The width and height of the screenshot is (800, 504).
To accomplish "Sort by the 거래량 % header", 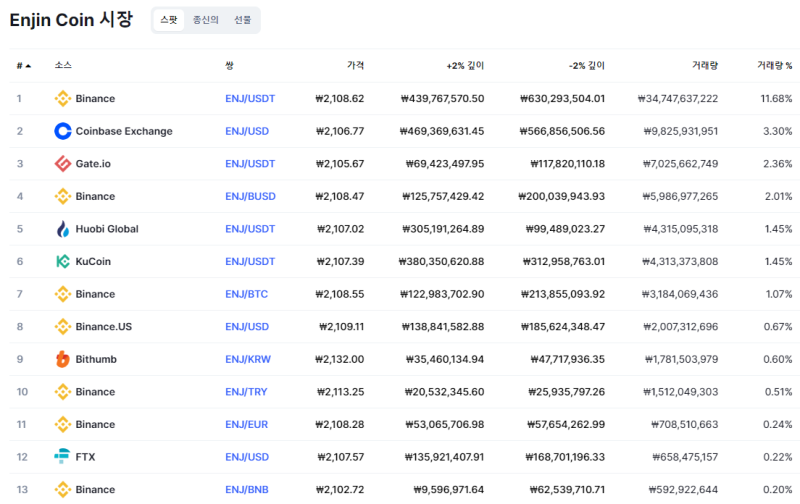I will pyautogui.click(x=774, y=65).
